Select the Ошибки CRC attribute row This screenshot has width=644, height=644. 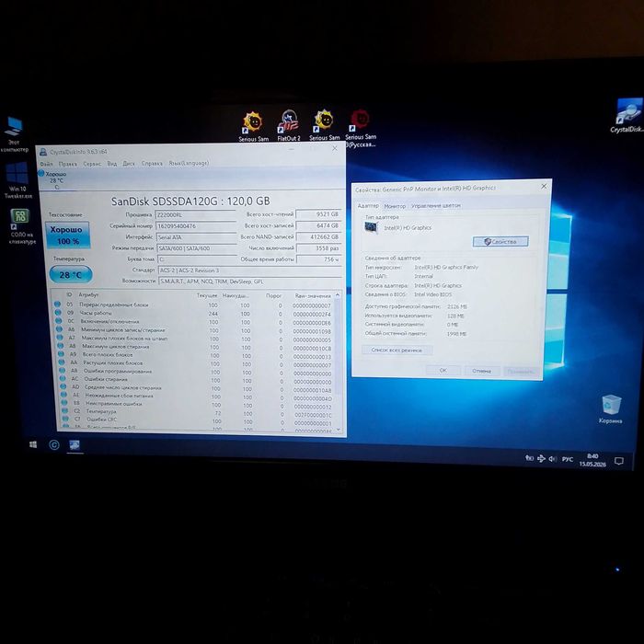pyautogui.click(x=198, y=420)
